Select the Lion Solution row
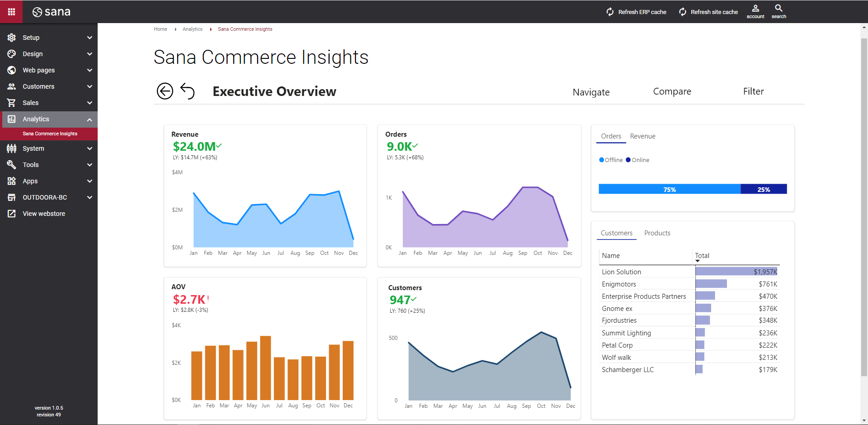 [689, 272]
